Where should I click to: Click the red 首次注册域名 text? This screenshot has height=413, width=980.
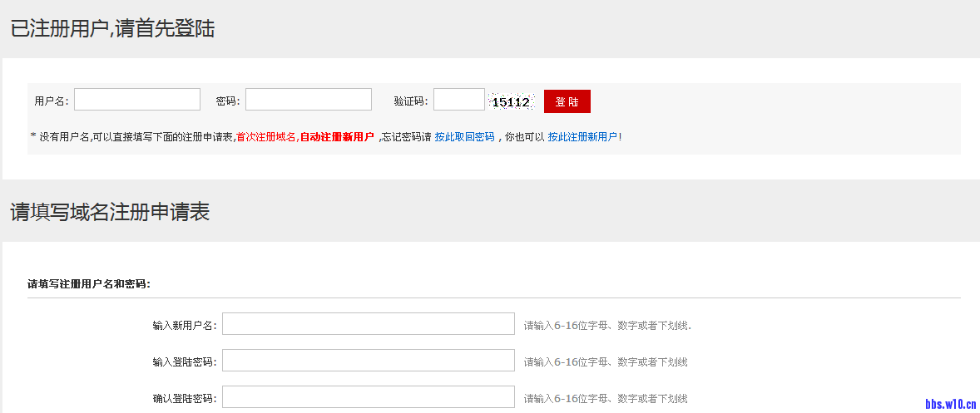266,137
